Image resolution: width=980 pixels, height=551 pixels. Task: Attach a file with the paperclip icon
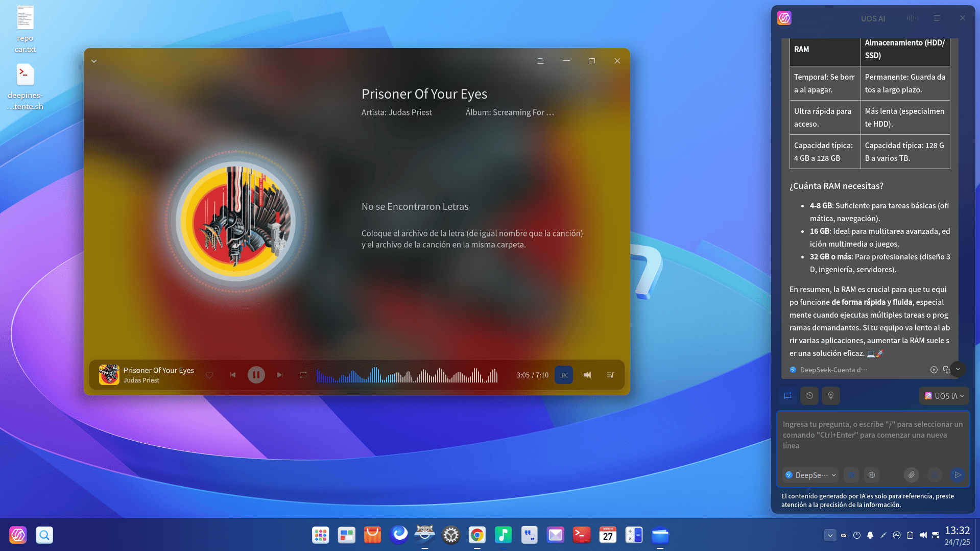point(912,475)
